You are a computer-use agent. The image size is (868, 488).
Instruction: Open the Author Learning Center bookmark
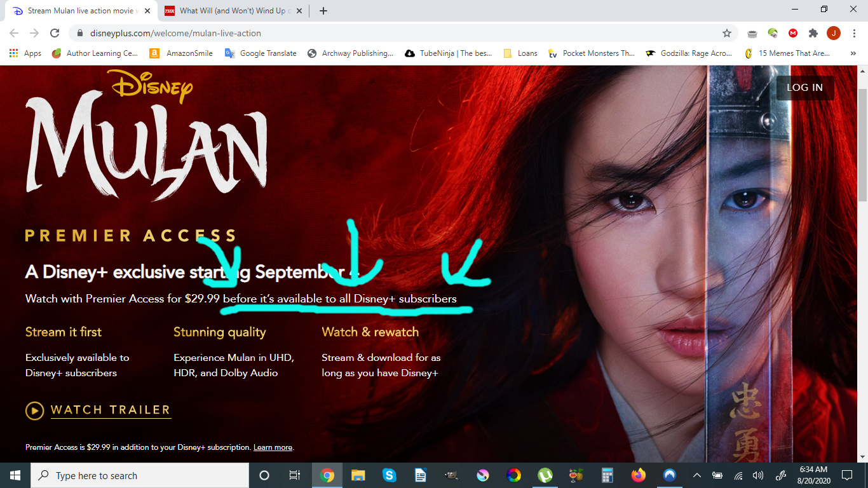tap(95, 53)
